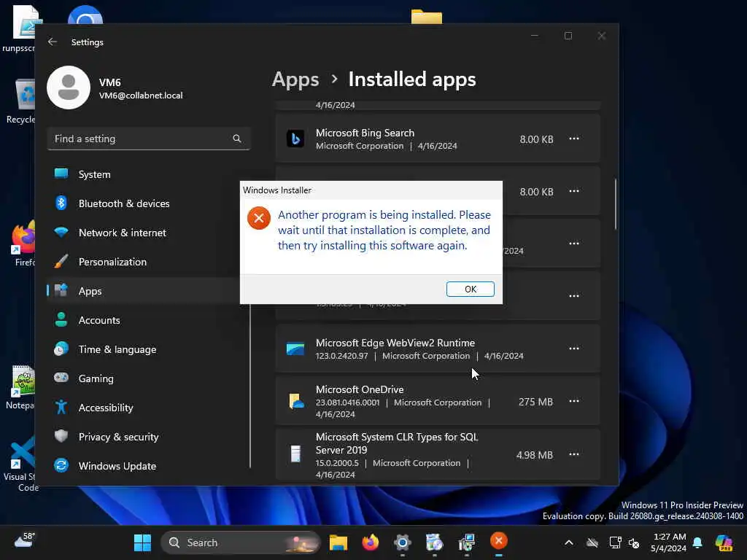Open File Explorer from the taskbar
747x560 pixels.
338,542
